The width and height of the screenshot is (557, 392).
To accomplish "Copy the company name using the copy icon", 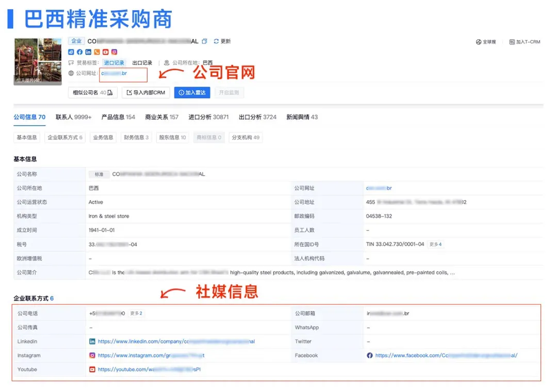I will tap(204, 41).
